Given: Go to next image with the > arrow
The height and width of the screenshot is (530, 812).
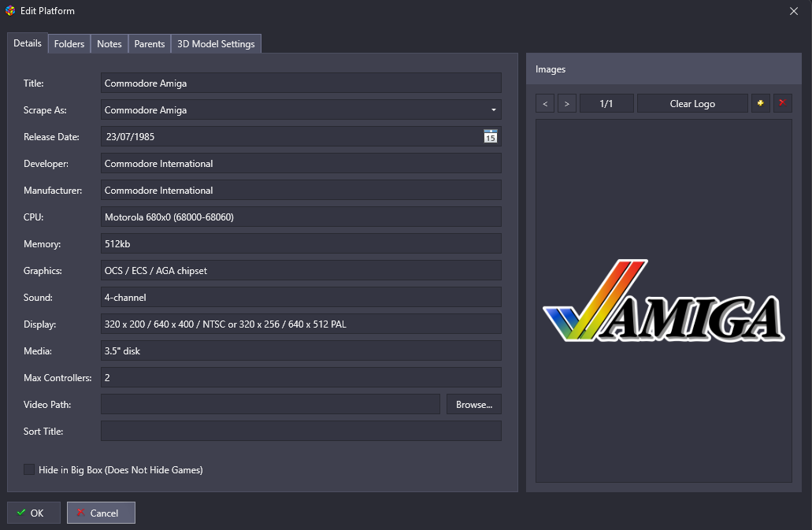Looking at the screenshot, I should [567, 103].
